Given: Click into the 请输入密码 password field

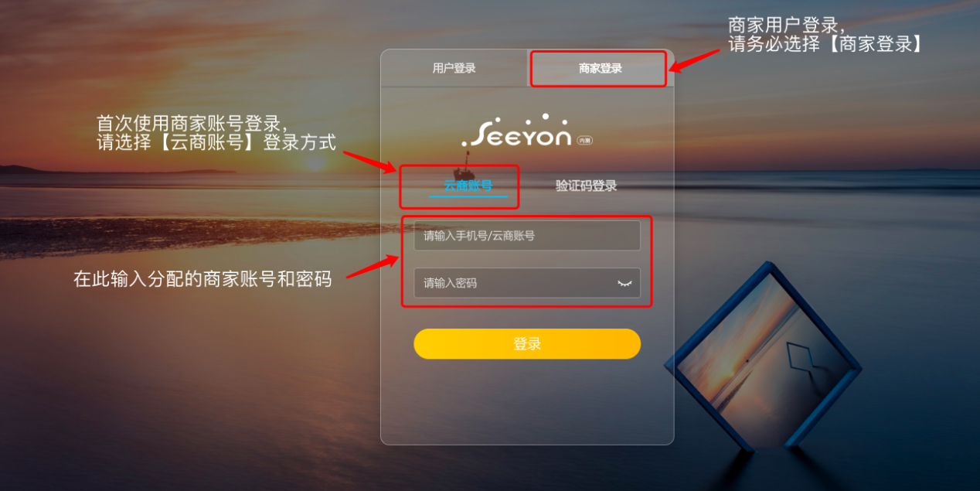Looking at the screenshot, I should pyautogui.click(x=527, y=283).
